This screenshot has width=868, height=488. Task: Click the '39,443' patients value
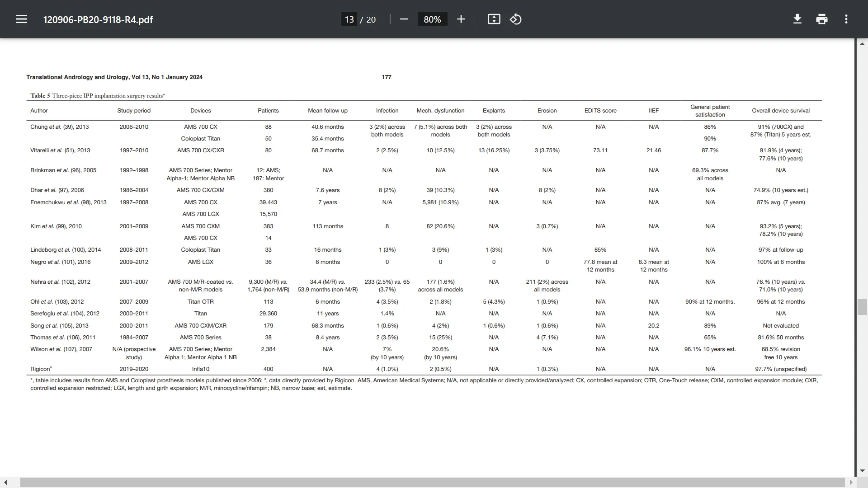[x=269, y=202]
